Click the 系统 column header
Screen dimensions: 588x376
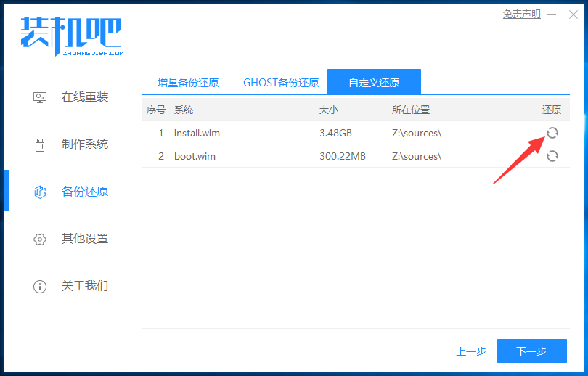(x=184, y=110)
